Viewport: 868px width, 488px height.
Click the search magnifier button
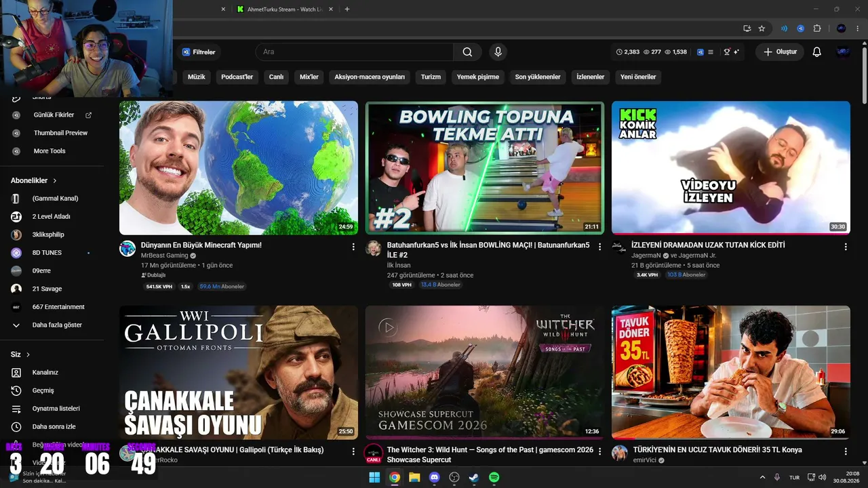point(467,52)
